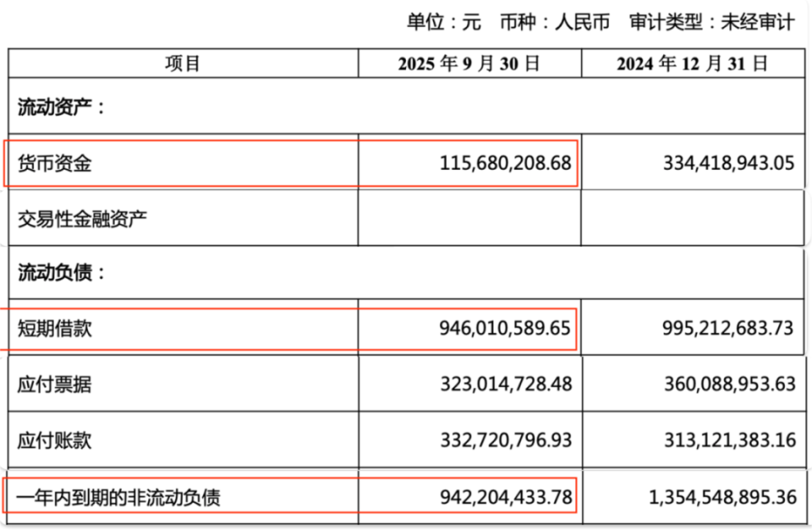Screen dimensions: 812x530
Task: Select the value 1,354,548,895.36
Action: click(722, 497)
